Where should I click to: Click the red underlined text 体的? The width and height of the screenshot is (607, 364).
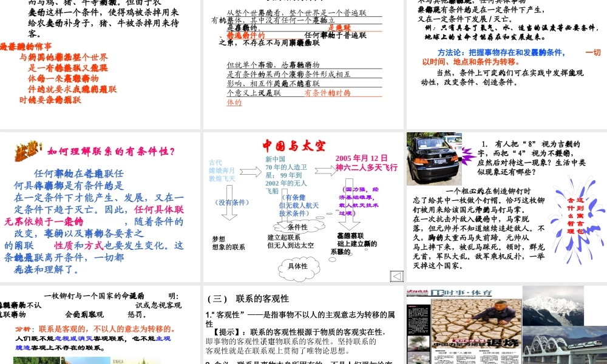click(234, 102)
